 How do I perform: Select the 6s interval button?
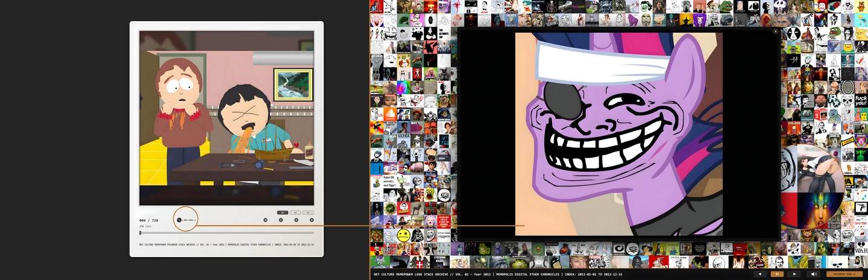295,212
